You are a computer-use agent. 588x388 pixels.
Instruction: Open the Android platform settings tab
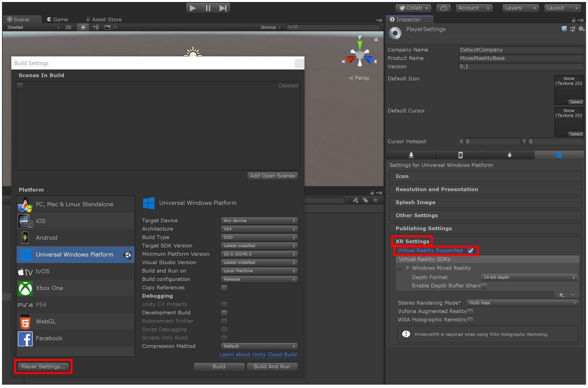[x=509, y=155]
